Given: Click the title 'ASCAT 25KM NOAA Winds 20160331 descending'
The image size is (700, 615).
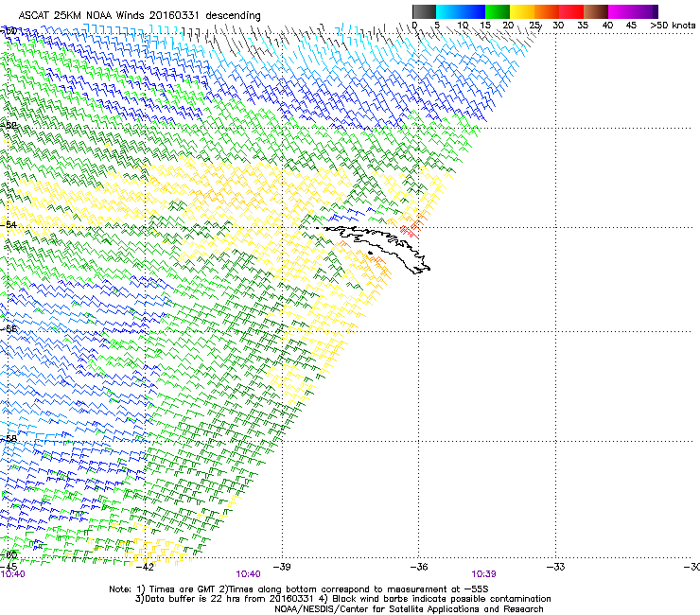Looking at the screenshot, I should pyautogui.click(x=140, y=15).
